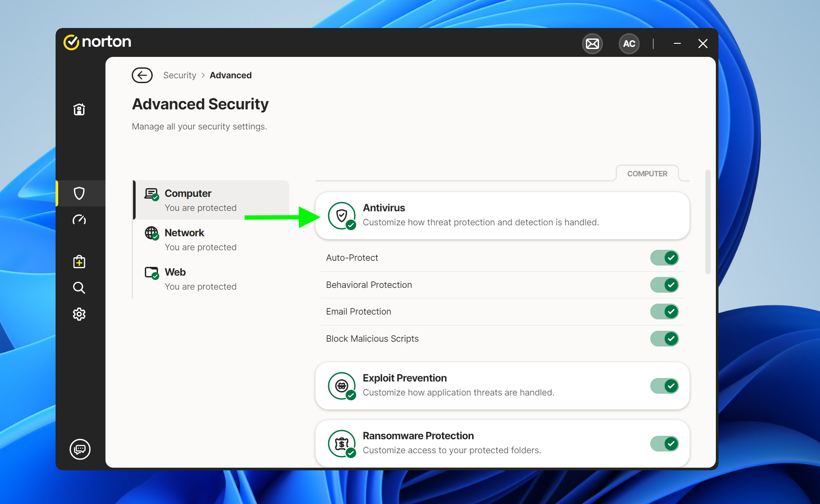Close the Norton window

pos(703,44)
